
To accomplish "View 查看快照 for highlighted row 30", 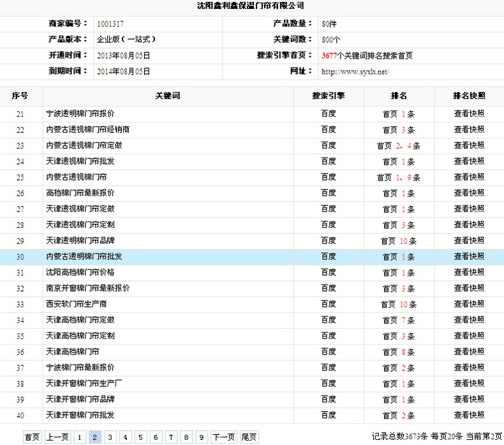I will [x=469, y=257].
